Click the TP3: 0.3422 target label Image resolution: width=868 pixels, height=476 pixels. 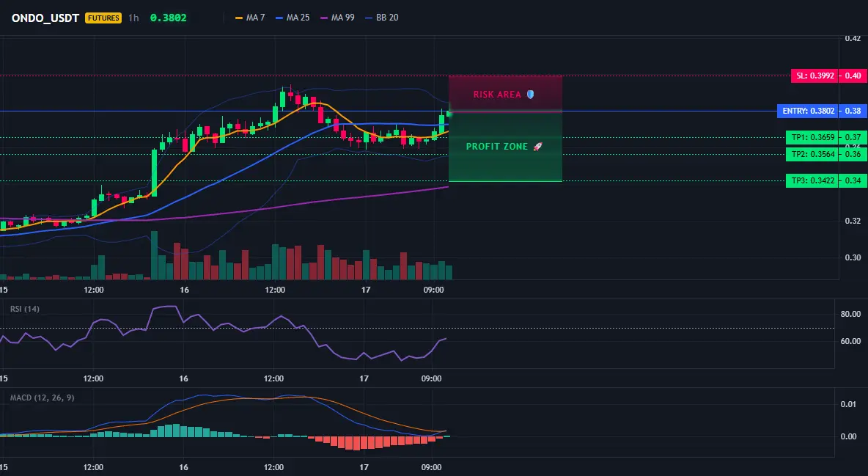coord(812,180)
